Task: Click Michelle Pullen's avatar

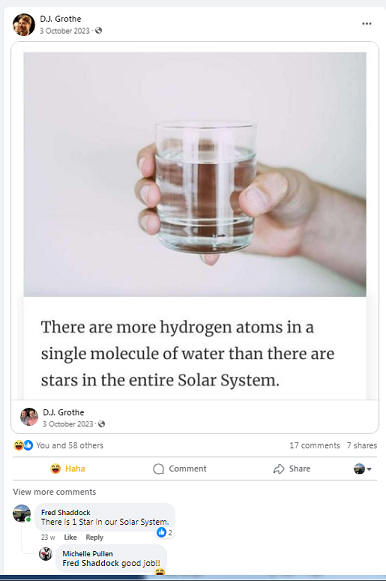Action: (x=45, y=554)
